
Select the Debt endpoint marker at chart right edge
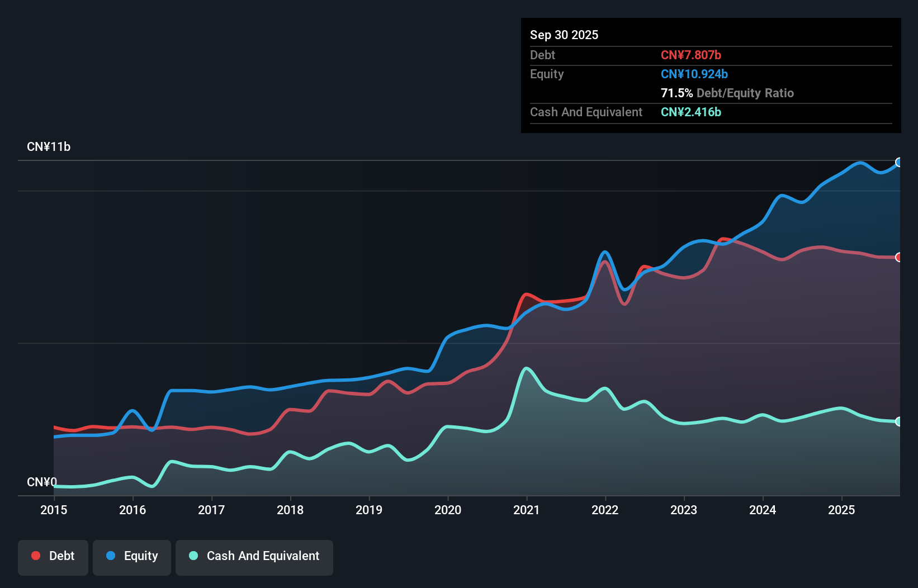pyautogui.click(x=899, y=258)
